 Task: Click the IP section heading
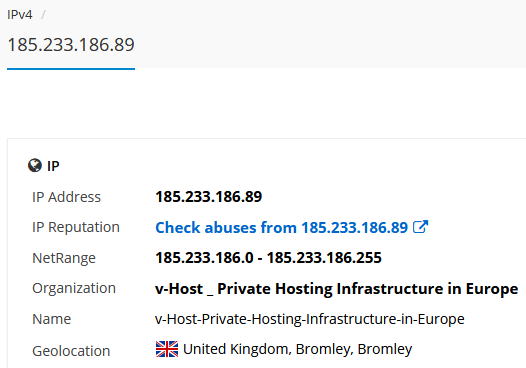[x=53, y=166]
